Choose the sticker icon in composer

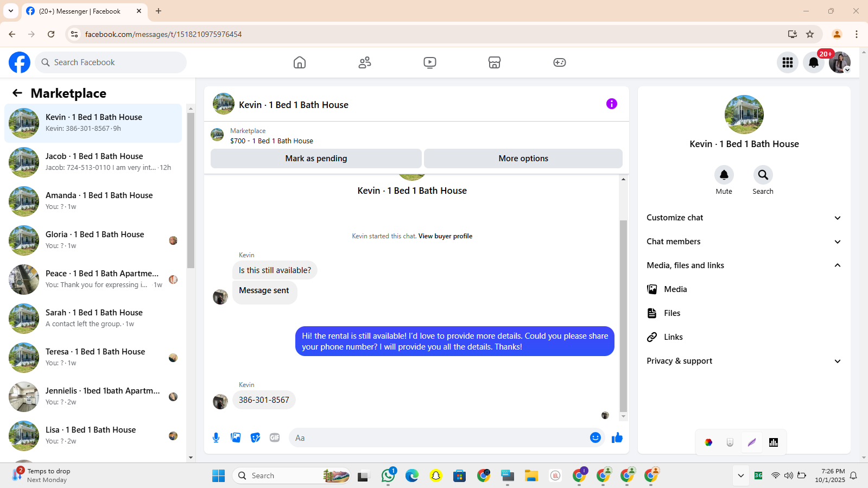(255, 438)
